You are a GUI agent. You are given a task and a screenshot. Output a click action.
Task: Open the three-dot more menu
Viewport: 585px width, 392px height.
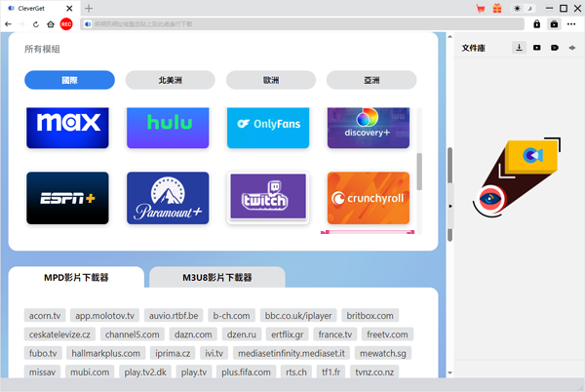pyautogui.click(x=571, y=24)
